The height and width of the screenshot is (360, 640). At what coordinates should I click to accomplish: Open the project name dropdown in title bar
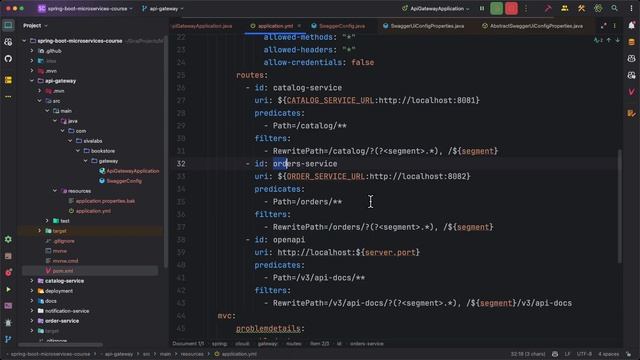point(86,9)
